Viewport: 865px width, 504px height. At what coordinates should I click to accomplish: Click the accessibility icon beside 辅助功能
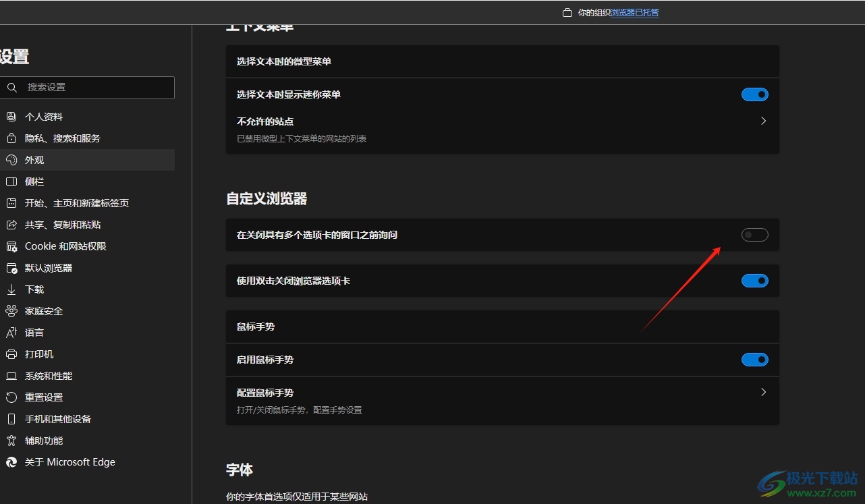11,441
